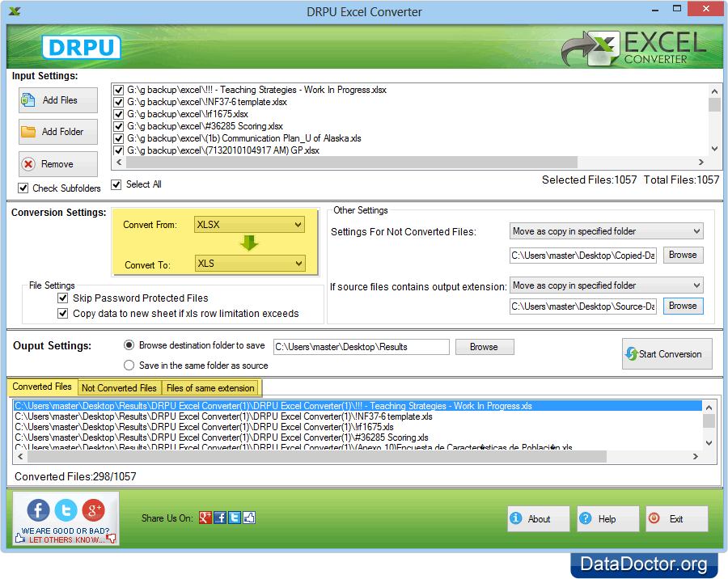This screenshot has height=579, width=728.
Task: Click input file list scroll down arrow
Action: point(714,149)
